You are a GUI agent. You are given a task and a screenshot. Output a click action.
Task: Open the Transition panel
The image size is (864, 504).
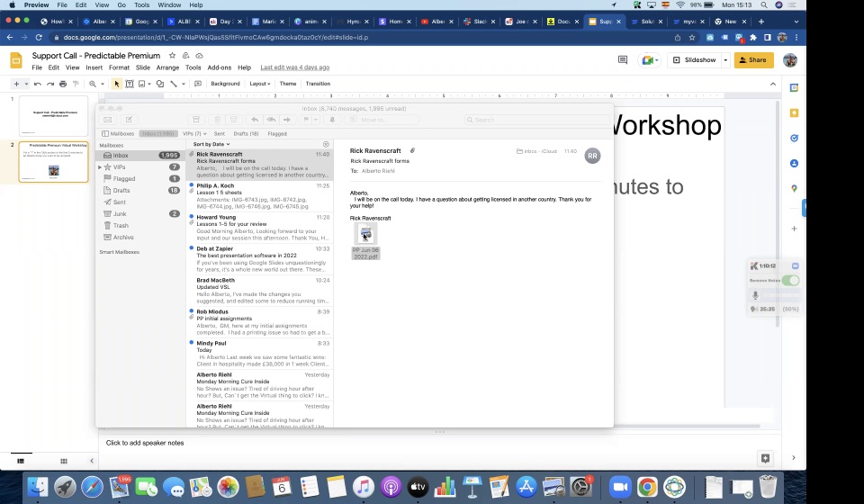pyautogui.click(x=318, y=84)
